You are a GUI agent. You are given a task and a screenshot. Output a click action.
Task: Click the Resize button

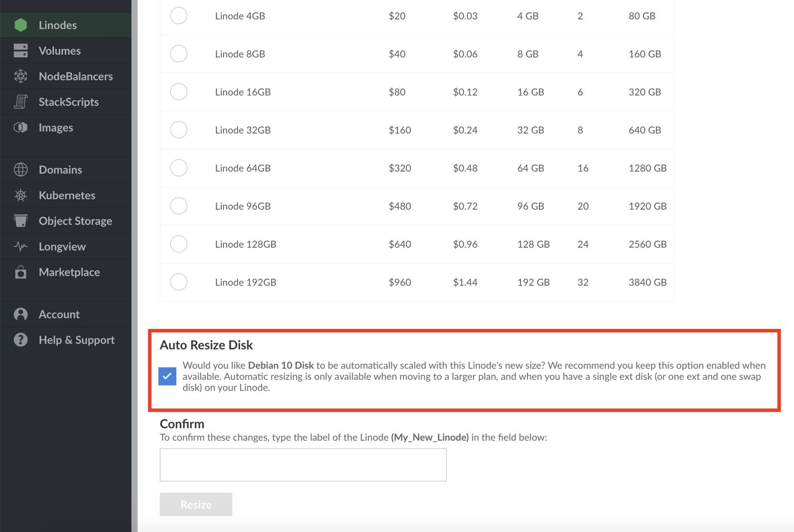(x=196, y=505)
